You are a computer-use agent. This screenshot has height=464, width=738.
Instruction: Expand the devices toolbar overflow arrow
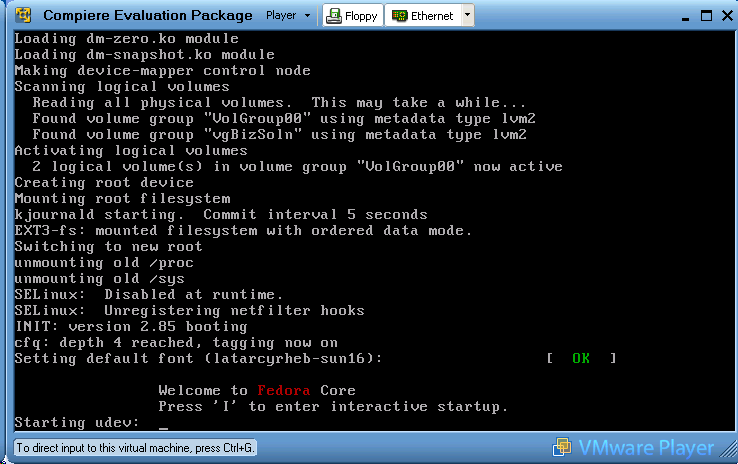(468, 16)
